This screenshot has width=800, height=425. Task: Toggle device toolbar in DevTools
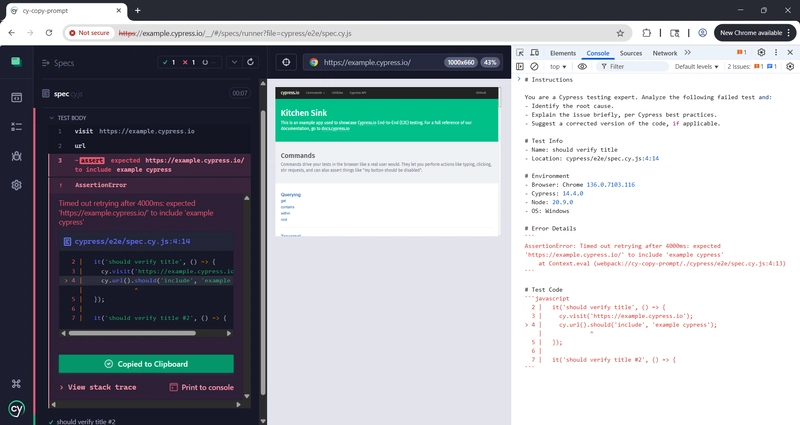tap(535, 53)
